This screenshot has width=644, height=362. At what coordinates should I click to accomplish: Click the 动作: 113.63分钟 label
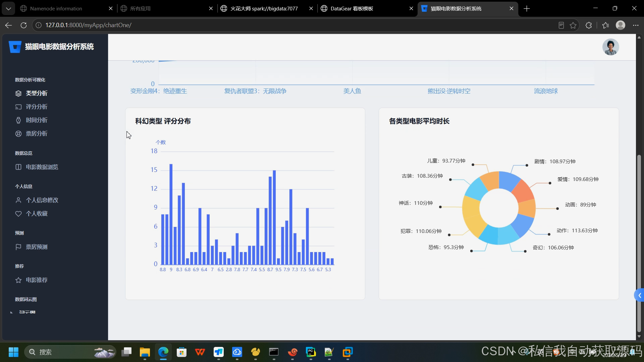(x=577, y=231)
